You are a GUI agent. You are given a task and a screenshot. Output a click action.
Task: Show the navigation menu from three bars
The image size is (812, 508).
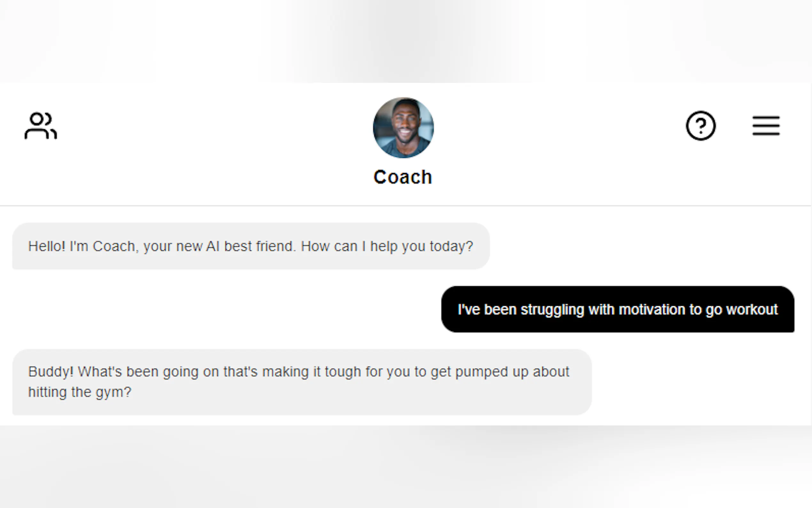(x=766, y=126)
